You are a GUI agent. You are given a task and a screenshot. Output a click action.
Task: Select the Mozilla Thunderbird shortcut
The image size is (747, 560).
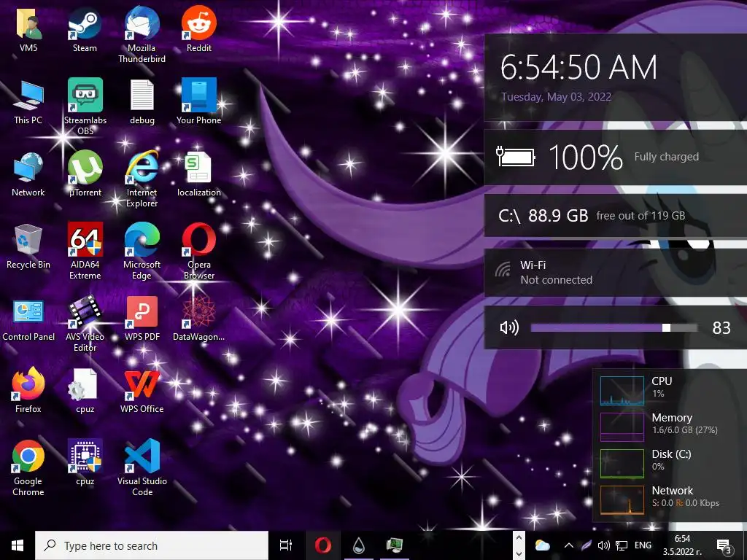click(x=142, y=34)
